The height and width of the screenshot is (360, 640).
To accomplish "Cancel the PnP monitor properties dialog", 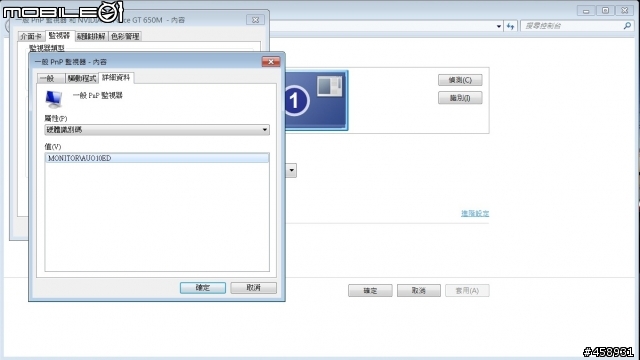I will point(253,288).
